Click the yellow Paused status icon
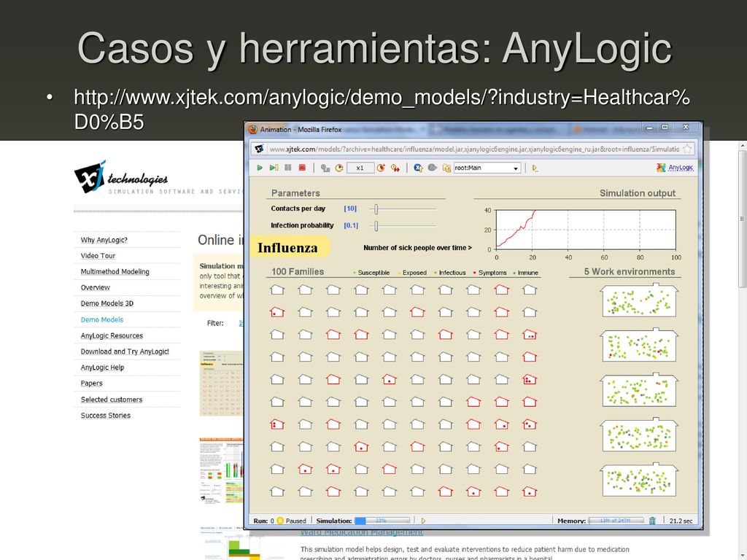The width and height of the screenshot is (747, 560). click(280, 521)
